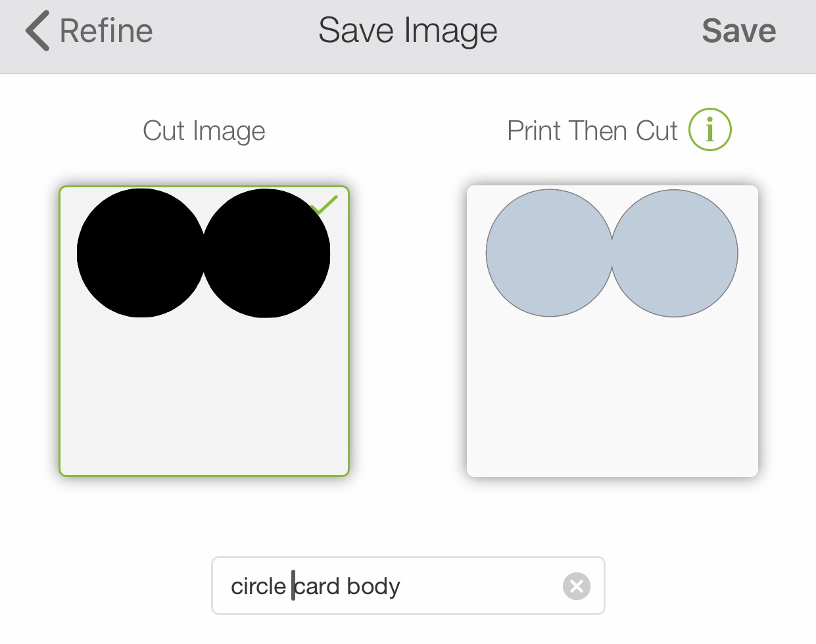
Task: Place cursor on the word "body" in name field
Action: pyautogui.click(x=373, y=586)
